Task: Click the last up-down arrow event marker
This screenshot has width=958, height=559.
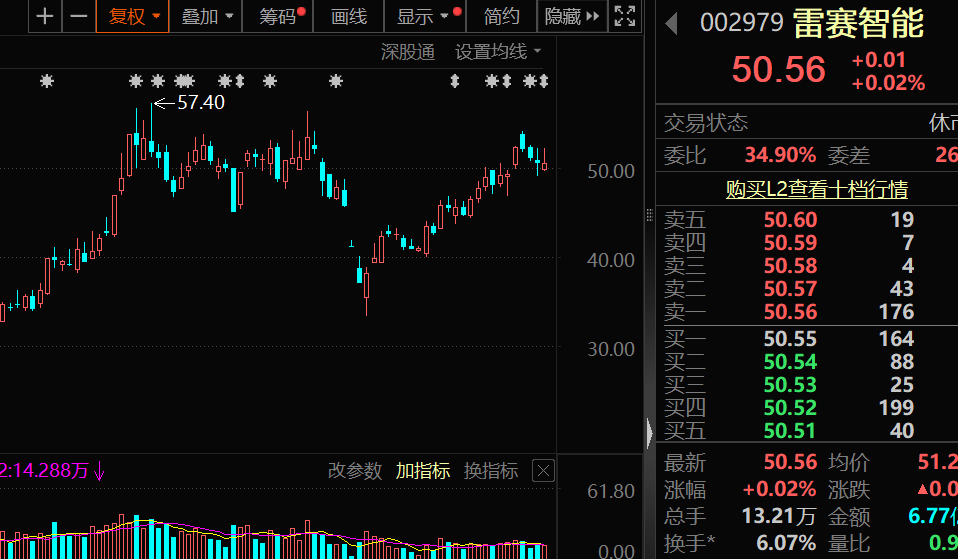Action: [x=544, y=81]
